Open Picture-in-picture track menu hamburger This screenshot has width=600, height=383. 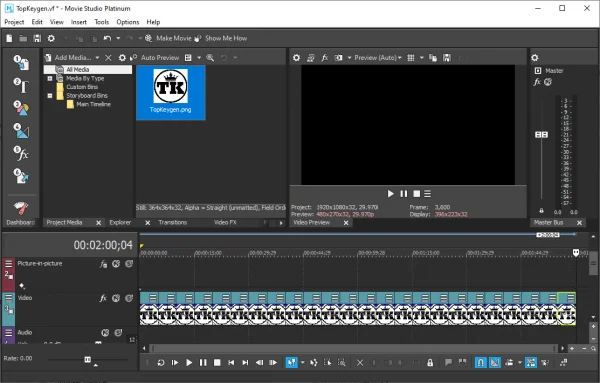[x=9, y=264]
